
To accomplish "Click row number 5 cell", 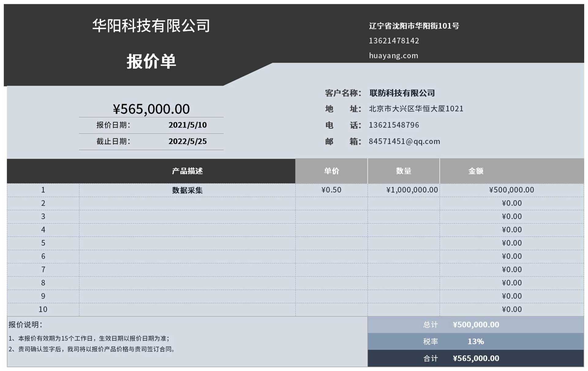I will (x=43, y=243).
